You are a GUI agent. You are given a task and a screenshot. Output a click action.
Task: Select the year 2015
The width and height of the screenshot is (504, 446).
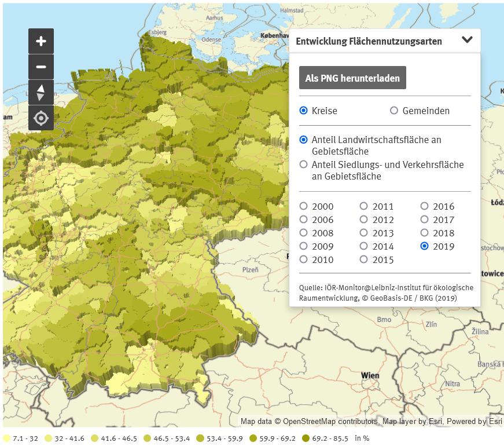[364, 259]
